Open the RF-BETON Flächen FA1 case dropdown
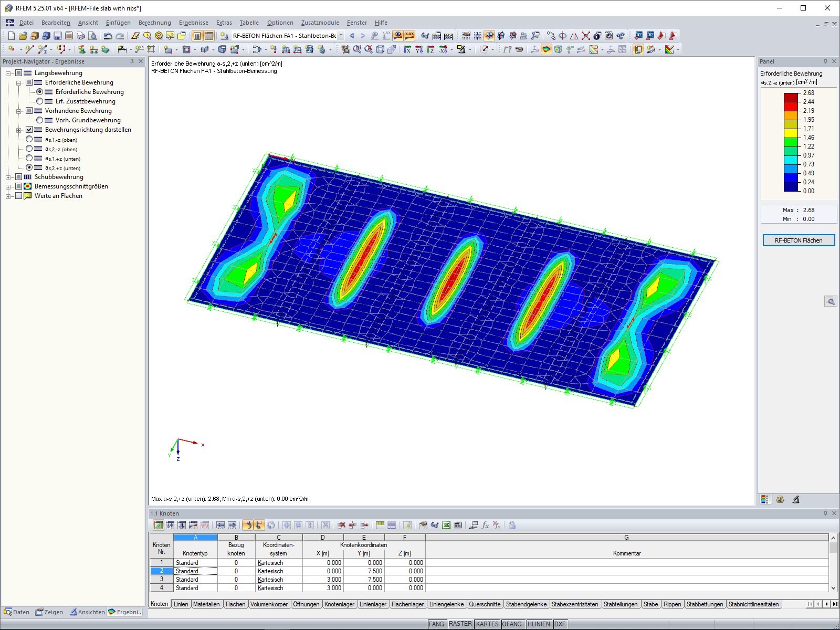 coord(341,36)
